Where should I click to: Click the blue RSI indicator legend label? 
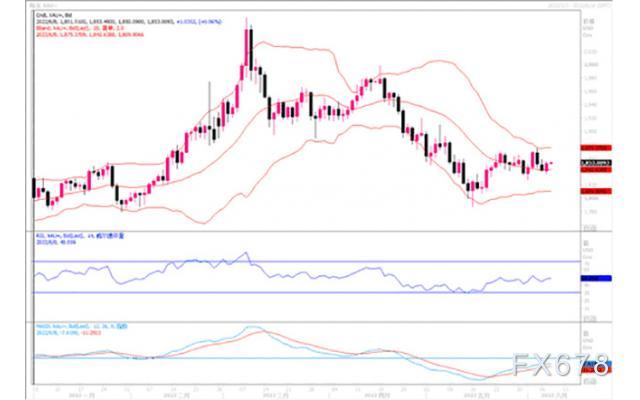tap(80, 236)
